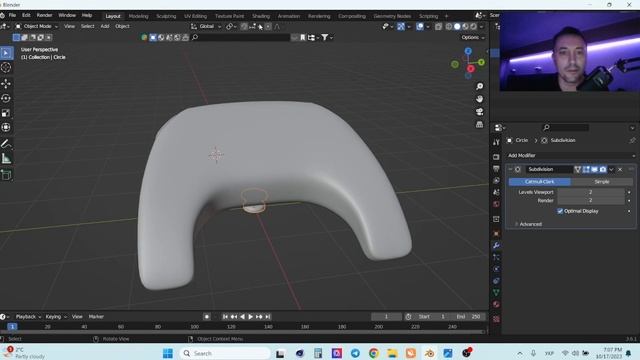
Task: Open the Tool properties tab
Action: tap(496, 142)
